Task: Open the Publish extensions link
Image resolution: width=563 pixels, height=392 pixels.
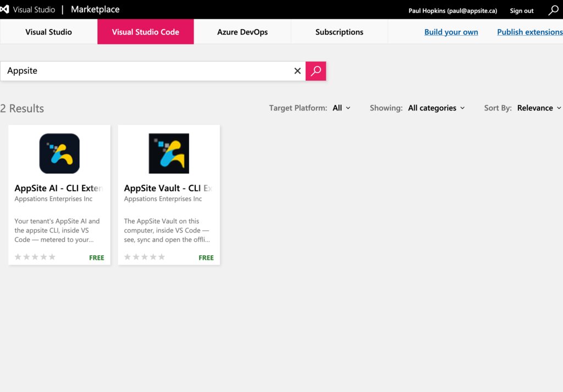Action: [x=530, y=32]
